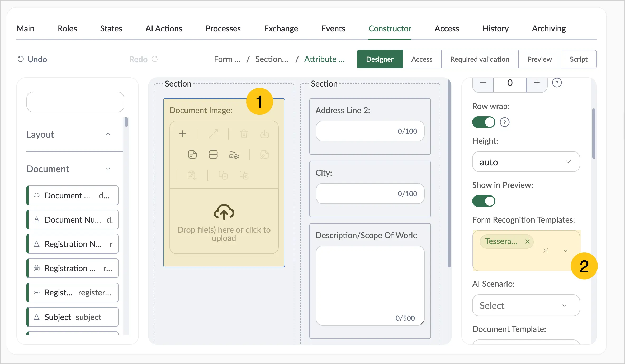Open the History tab
Viewport: 625px width, 364px height.
point(495,28)
